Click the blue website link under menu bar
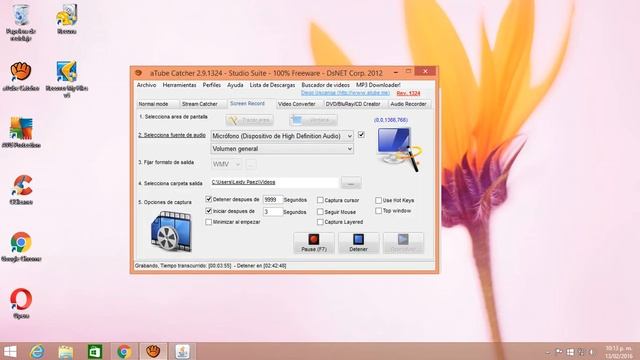 [x=345, y=93]
